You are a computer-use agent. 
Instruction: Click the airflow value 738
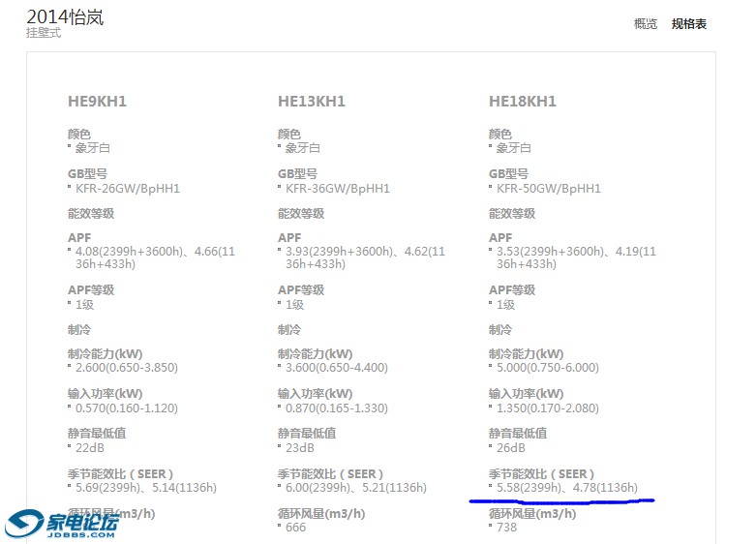506,528
